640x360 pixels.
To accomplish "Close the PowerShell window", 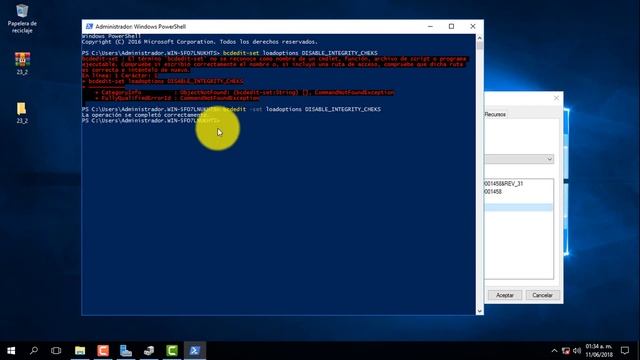I will point(473,27).
